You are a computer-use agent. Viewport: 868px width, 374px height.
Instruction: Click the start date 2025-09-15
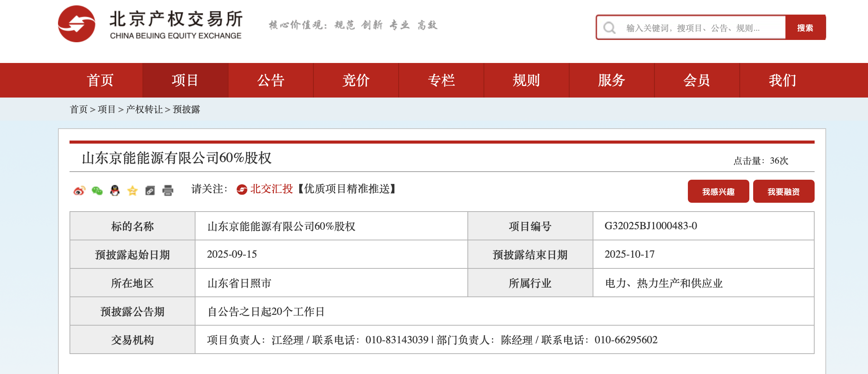[232, 254]
